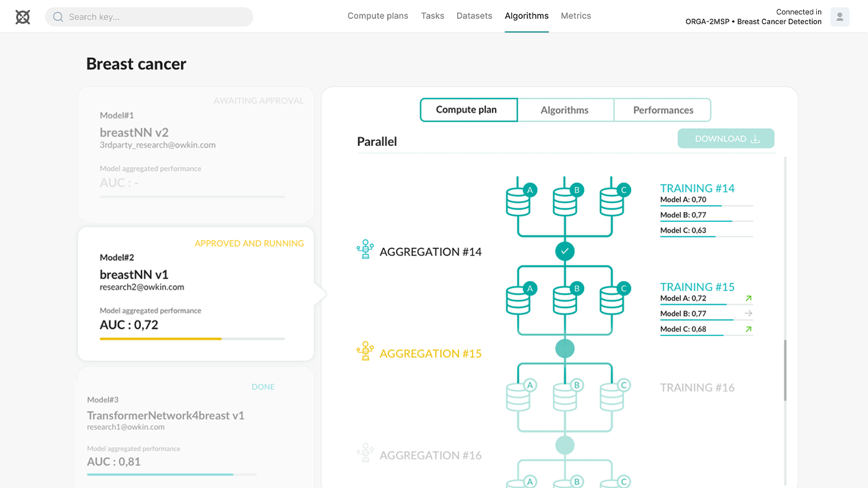868x488 pixels.
Task: Click the Aggregation #16 circle node
Action: click(565, 446)
